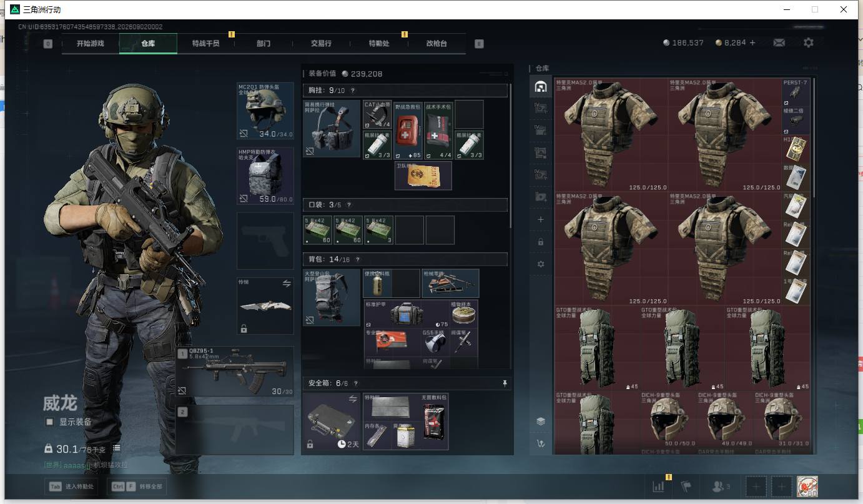Open the 开始游戏 tab

point(91,44)
